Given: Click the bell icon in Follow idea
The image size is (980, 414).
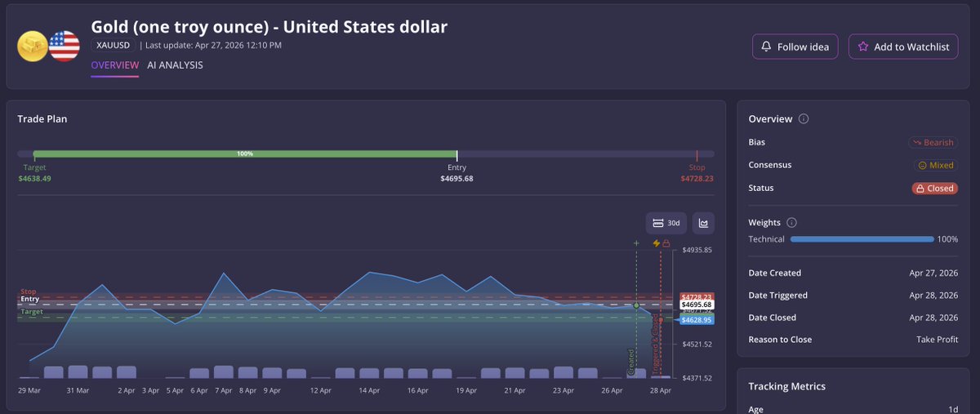Looking at the screenshot, I should [766, 47].
